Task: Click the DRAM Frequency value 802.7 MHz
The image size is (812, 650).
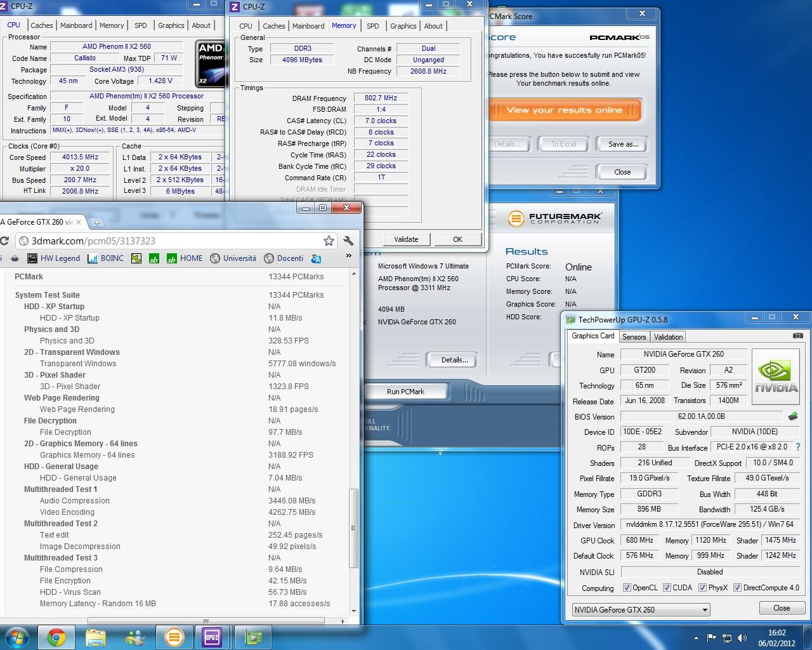Action: point(381,98)
